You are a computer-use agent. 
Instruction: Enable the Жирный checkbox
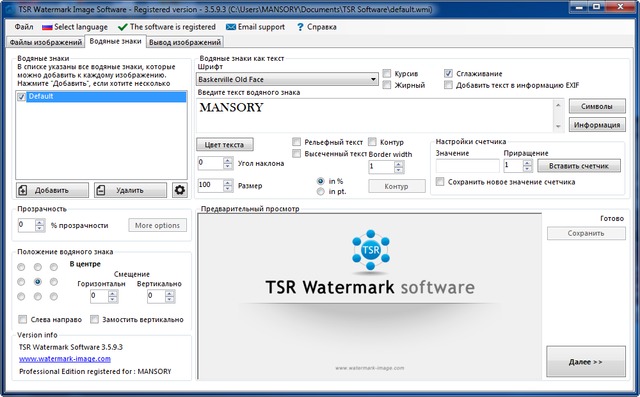click(x=387, y=85)
